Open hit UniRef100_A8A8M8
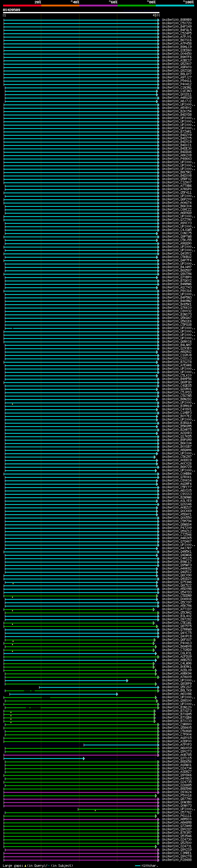Screen dimensions: 197x868 pyautogui.click(x=176, y=822)
